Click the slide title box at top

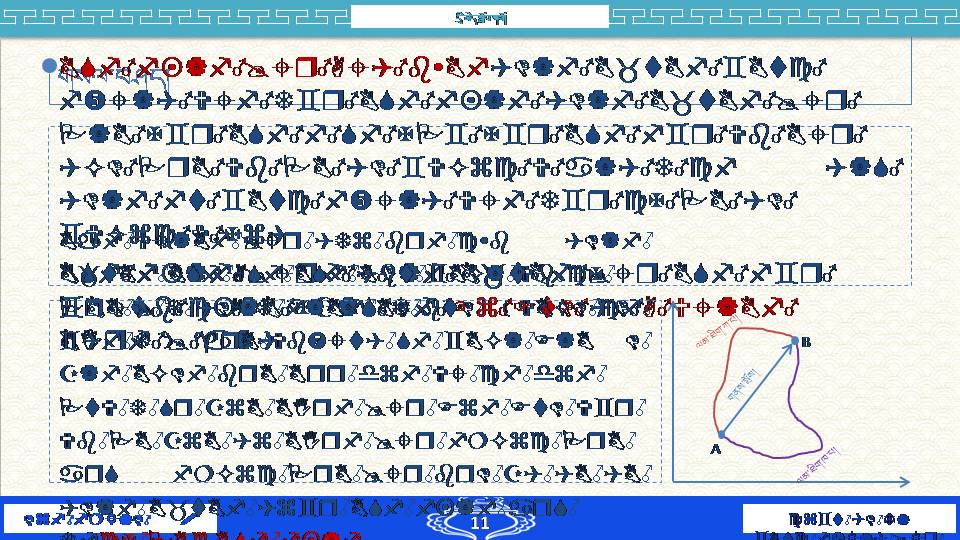coord(480,17)
